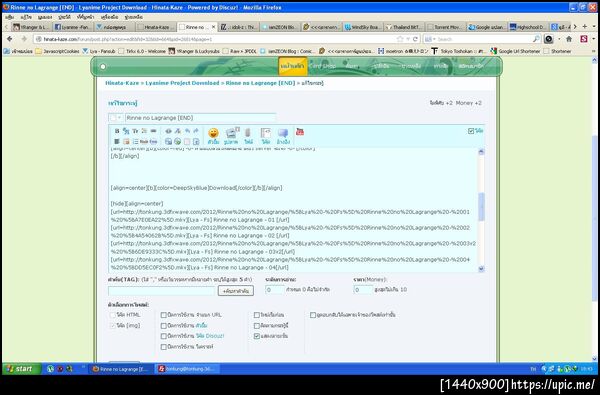Toggle the [img] code checkbox
This screenshot has height=395, width=600.
[112, 325]
